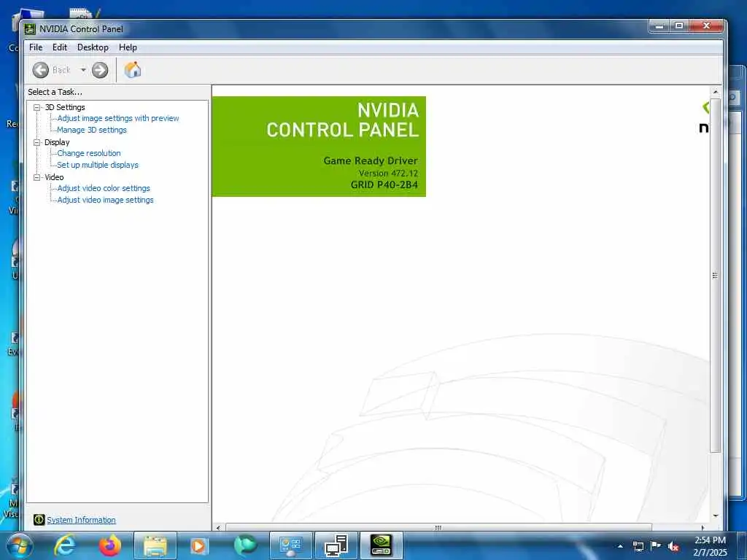Open the Edit menu
Screen dimensions: 747x560
(60, 47)
